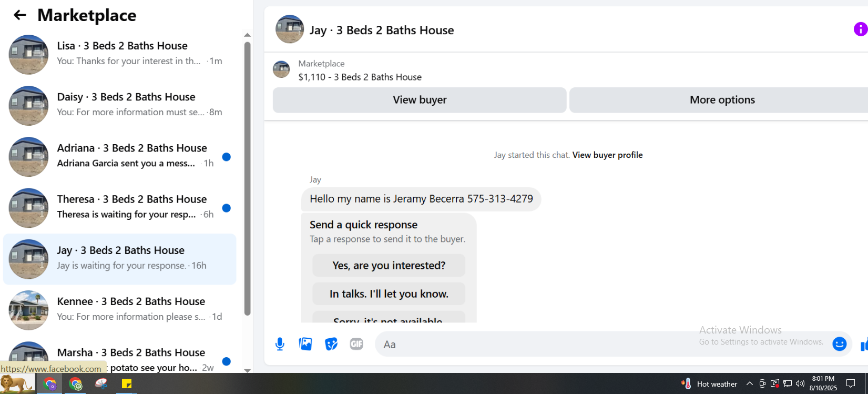
Task: Click the View buyer button
Action: click(420, 100)
